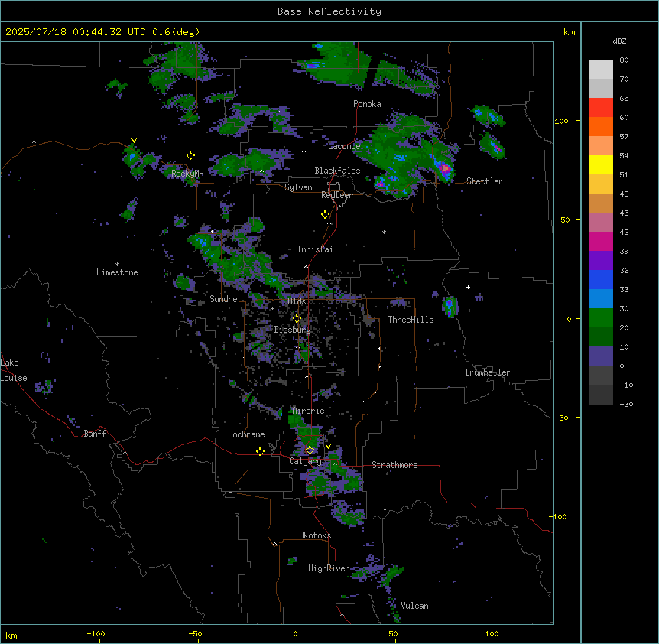The width and height of the screenshot is (659, 644).
Task: Click the Calgary city label
Action: [x=305, y=461]
